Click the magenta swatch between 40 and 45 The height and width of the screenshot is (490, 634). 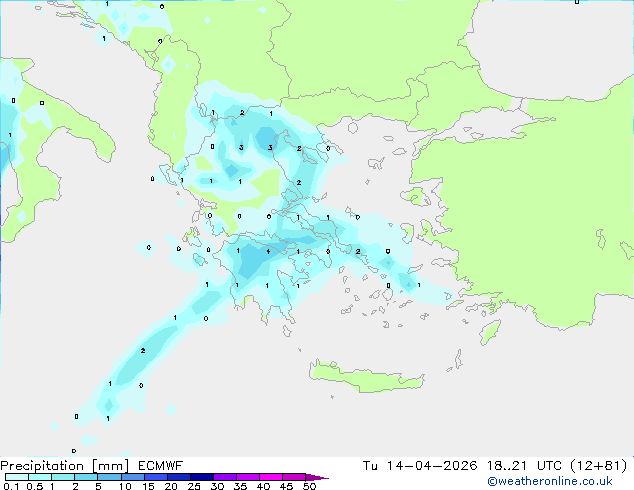271,477
